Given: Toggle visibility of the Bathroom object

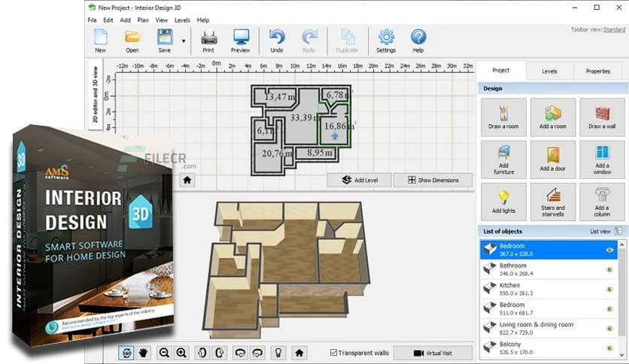Looking at the screenshot, I should (x=609, y=269).
